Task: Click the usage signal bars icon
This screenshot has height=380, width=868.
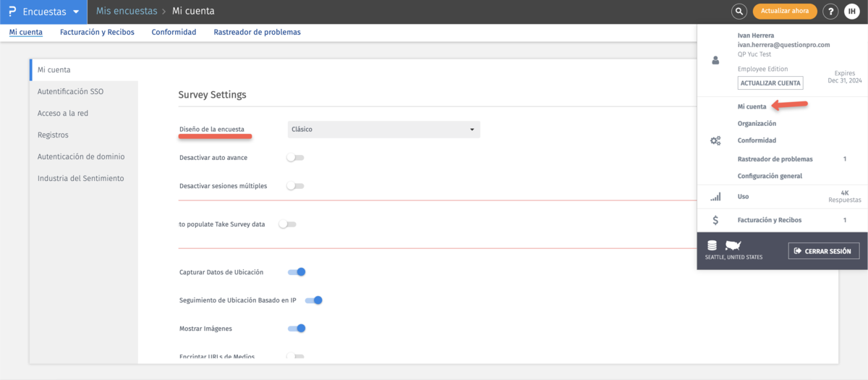Action: pos(715,197)
